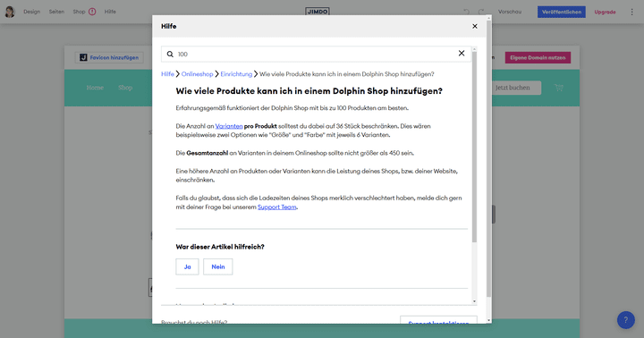Viewport: 644px width, 338px height.
Task: Clear the help search field
Action: (x=462, y=54)
